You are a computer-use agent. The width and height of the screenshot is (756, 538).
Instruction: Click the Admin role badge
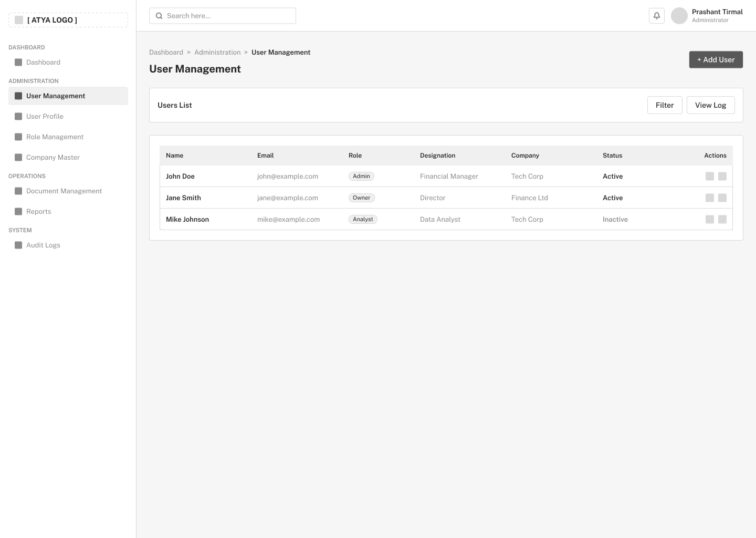tap(361, 177)
